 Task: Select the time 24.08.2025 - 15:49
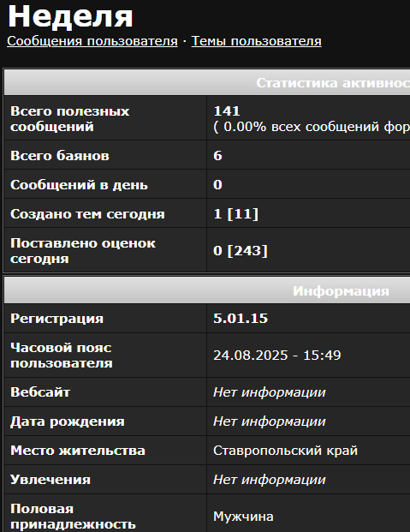(x=277, y=356)
